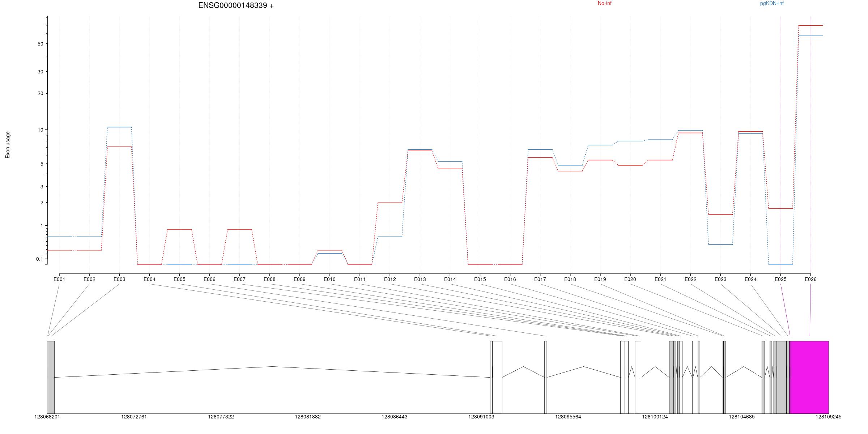Click genomic coordinate 128072761

pyautogui.click(x=134, y=417)
